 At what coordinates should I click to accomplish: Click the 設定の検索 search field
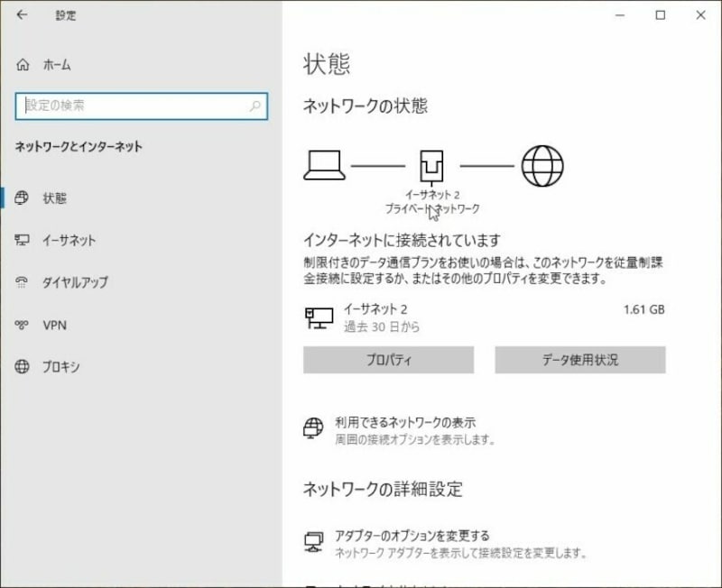click(135, 106)
